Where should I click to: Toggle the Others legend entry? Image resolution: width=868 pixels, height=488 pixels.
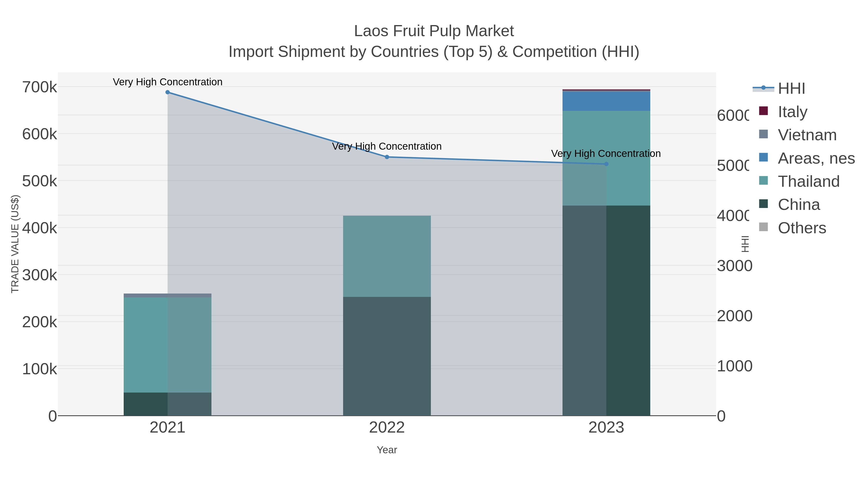792,228
